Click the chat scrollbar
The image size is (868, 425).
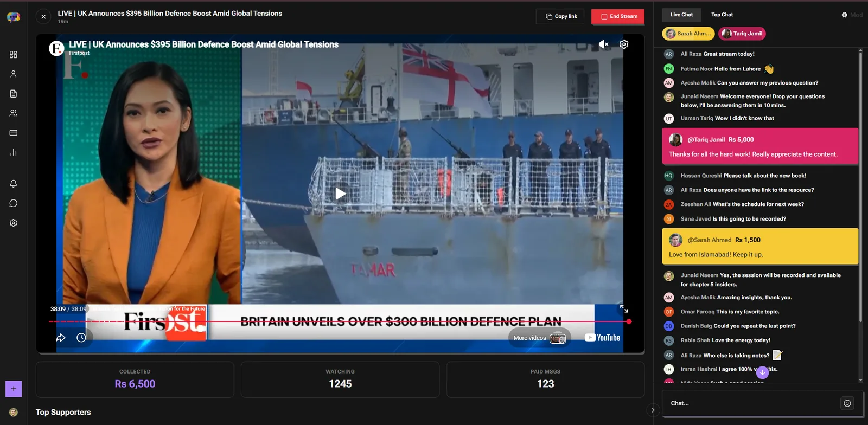click(x=860, y=187)
